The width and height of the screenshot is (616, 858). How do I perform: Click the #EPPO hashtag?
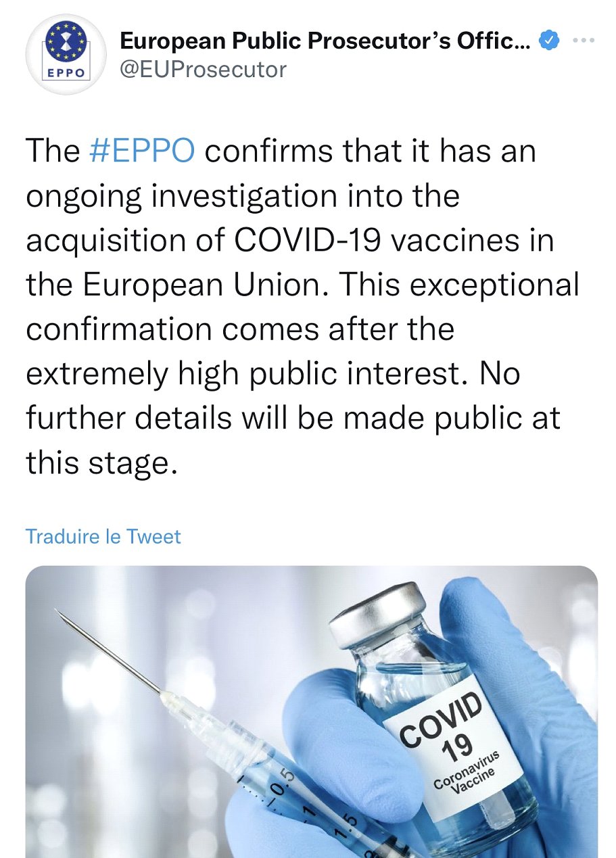click(141, 151)
